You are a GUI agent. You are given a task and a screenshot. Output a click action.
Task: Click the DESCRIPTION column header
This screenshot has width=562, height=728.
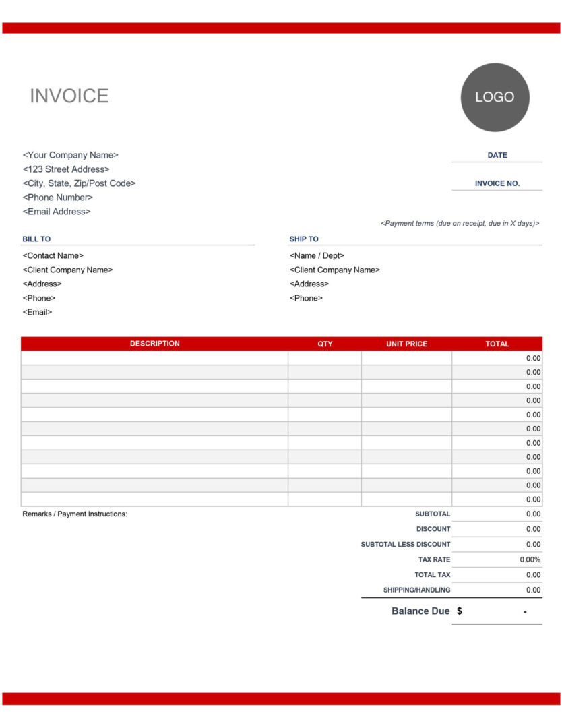154,344
